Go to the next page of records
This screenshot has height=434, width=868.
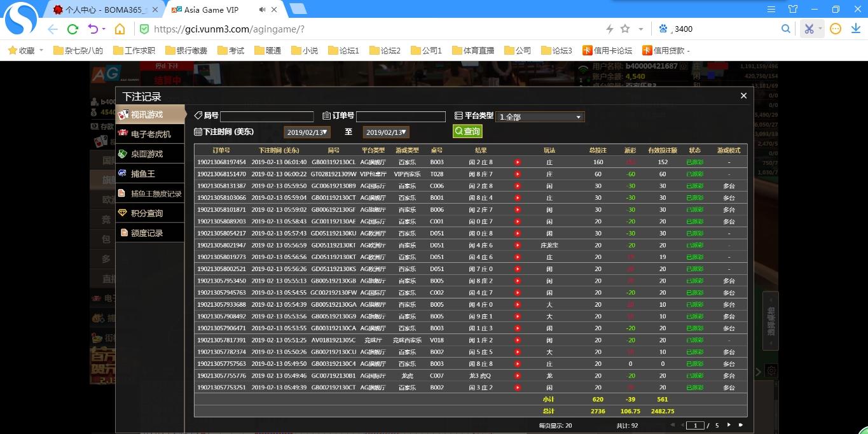pyautogui.click(x=729, y=425)
